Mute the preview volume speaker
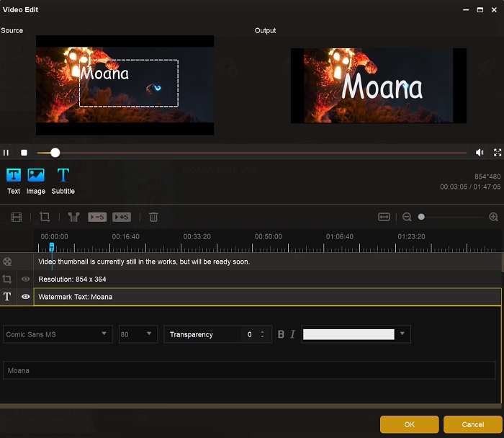The height and width of the screenshot is (438, 504). pyautogui.click(x=480, y=153)
